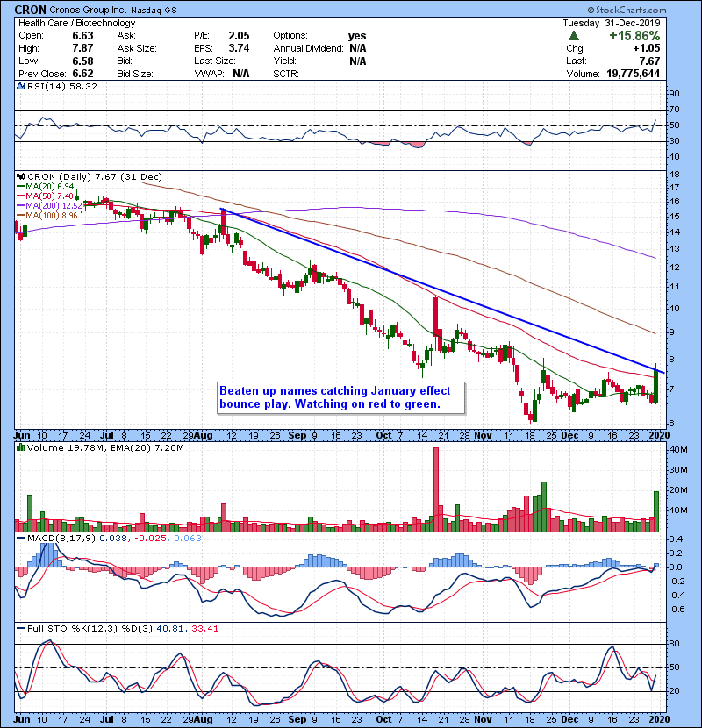Screen dimensions: 702x728
Task: Click the candlestick icon beside CRON (Daily)
Action: tap(20, 177)
